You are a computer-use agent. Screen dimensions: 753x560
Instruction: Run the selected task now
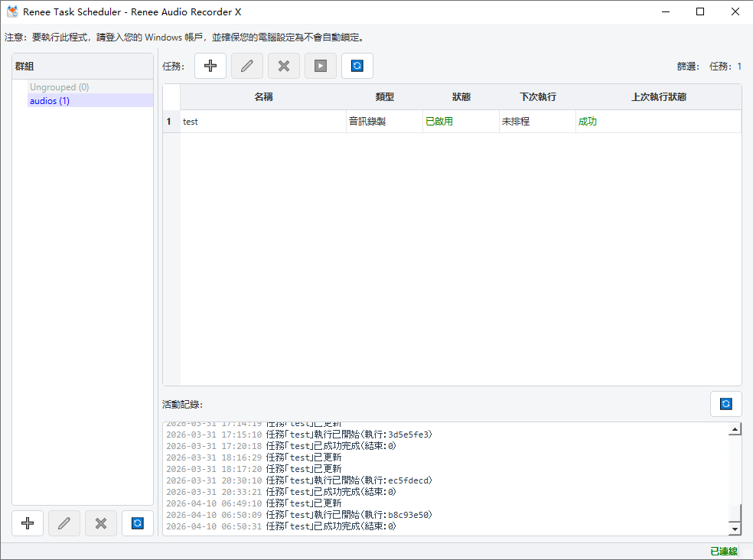click(321, 66)
